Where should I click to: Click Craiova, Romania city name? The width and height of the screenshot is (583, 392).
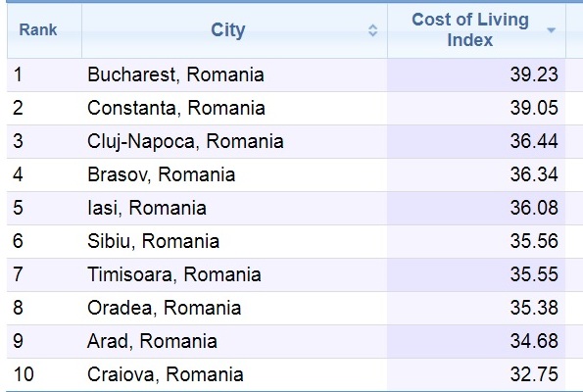click(166, 374)
